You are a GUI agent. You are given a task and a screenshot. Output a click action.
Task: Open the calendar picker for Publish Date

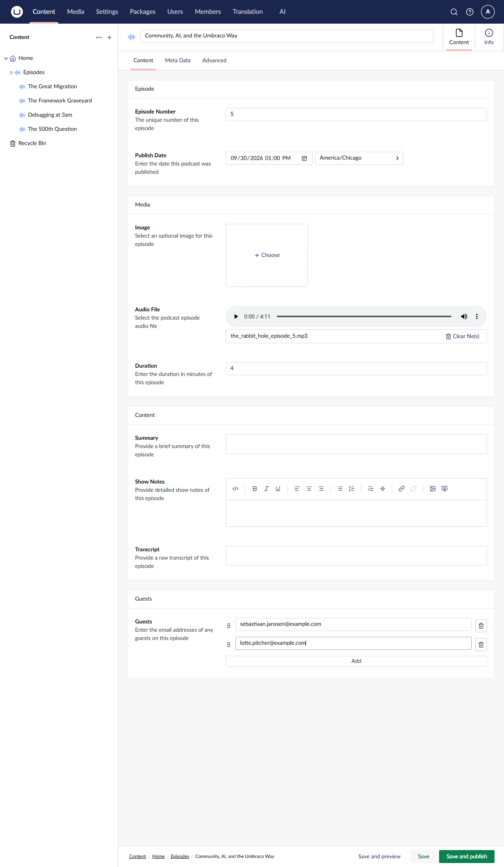[304, 158]
